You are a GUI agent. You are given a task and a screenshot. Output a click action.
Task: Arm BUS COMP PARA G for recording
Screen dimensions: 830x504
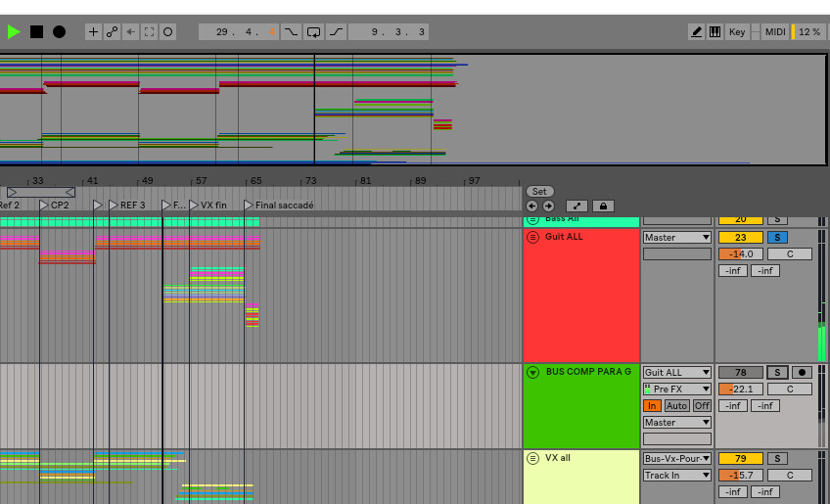[x=802, y=372]
